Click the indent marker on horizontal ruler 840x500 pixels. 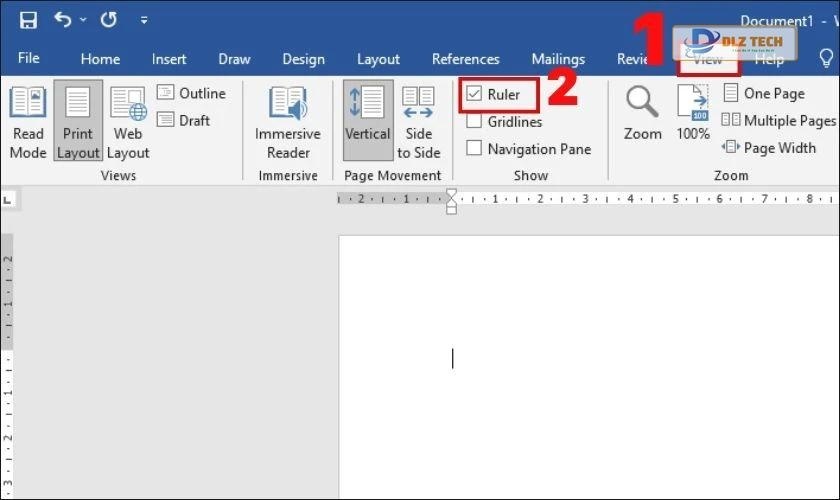[452, 202]
